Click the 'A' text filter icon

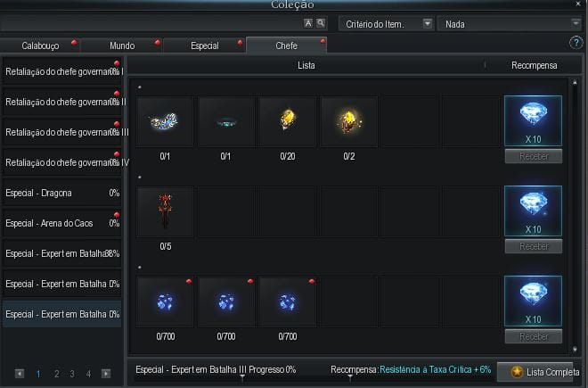[x=308, y=24]
